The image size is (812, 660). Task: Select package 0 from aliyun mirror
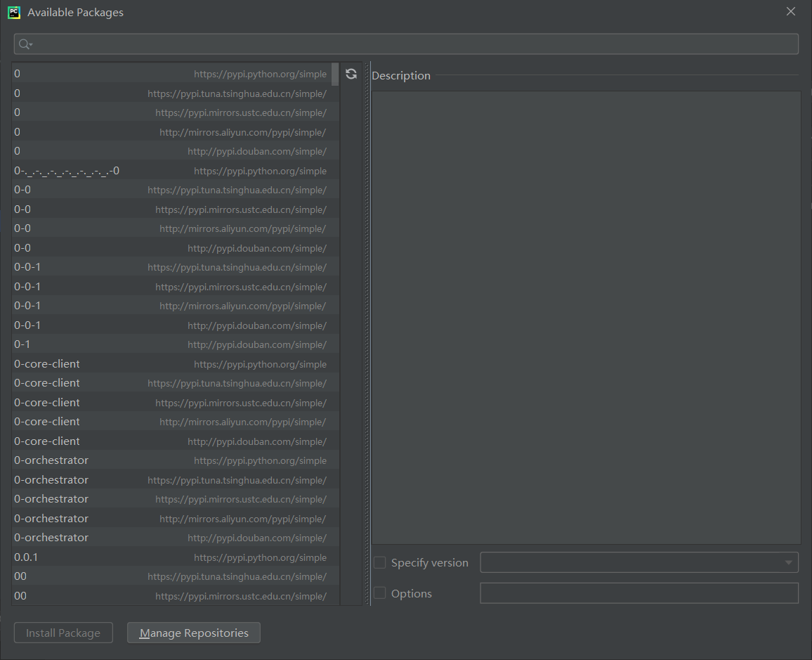pyautogui.click(x=176, y=132)
